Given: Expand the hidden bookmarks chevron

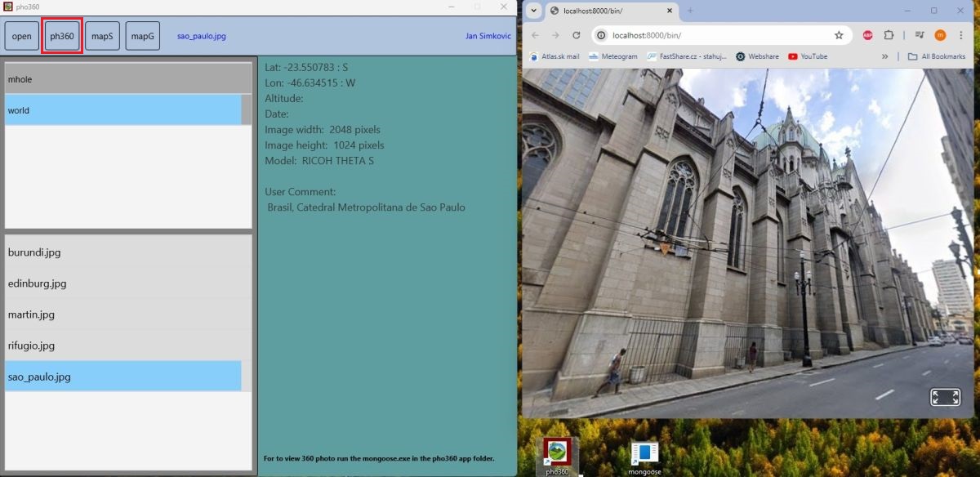Looking at the screenshot, I should pos(885,56).
